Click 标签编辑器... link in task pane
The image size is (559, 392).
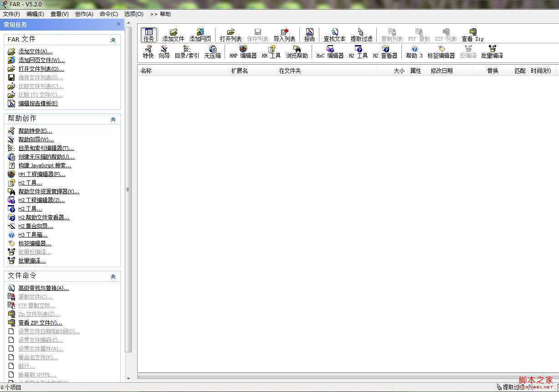[35, 243]
